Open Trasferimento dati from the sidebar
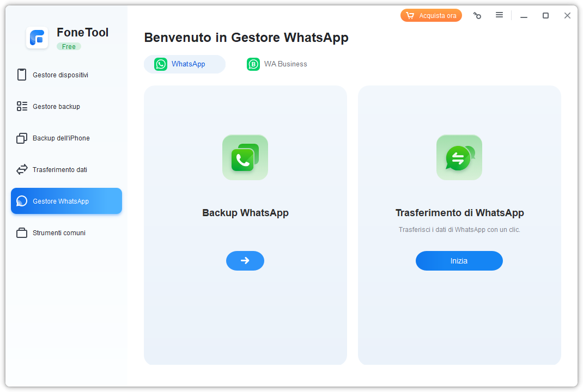This screenshot has width=583, height=392. click(59, 170)
